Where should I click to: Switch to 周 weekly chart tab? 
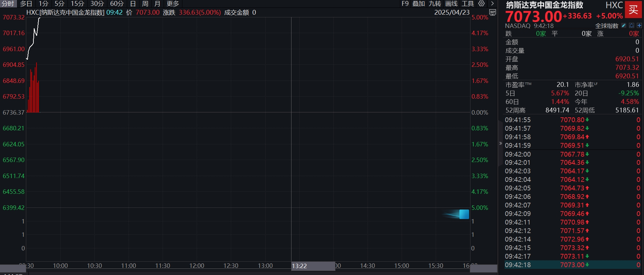[145, 4]
